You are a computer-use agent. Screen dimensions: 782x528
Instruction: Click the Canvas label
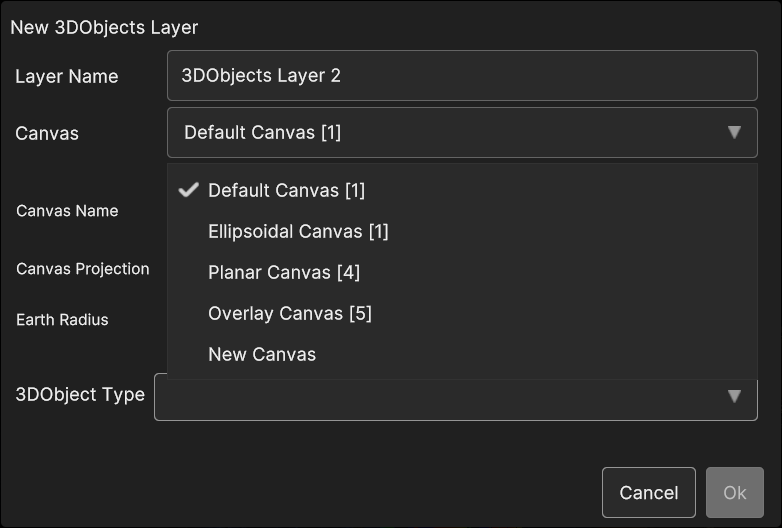click(x=47, y=134)
